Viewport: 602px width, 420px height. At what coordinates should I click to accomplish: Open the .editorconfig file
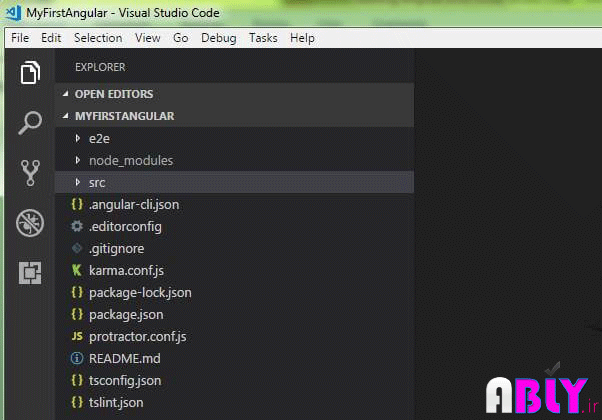coord(125,227)
